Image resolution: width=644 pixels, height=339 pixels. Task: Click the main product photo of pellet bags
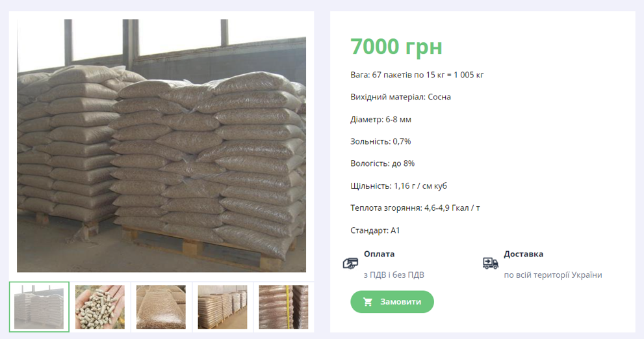[161, 146]
